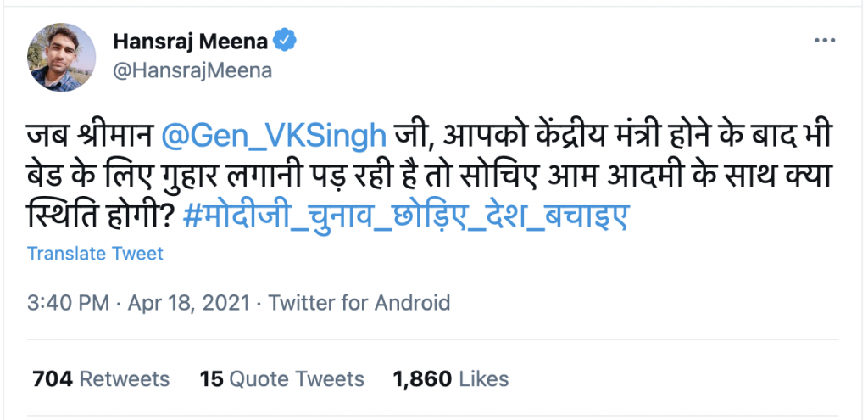Click Translate Tweet
The image size is (868, 420).
95,253
